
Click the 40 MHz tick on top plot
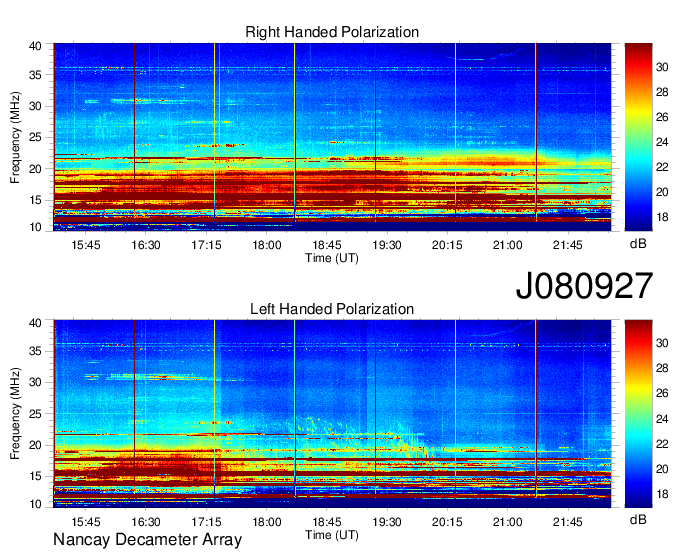pos(35,46)
